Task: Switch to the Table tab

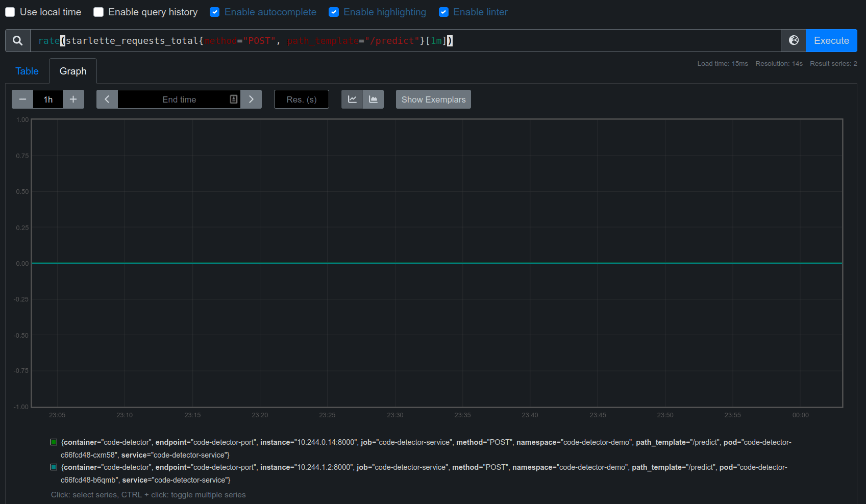Action: coord(27,71)
